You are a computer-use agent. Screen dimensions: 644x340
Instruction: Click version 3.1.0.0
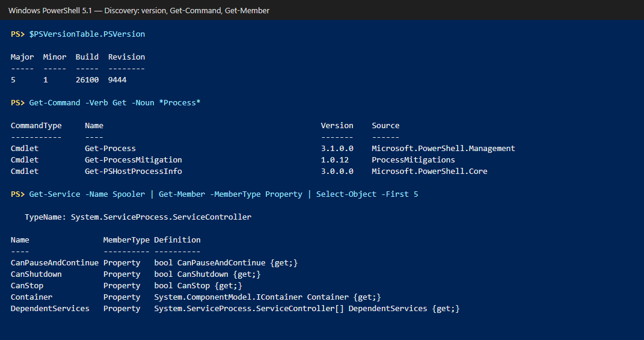point(337,149)
